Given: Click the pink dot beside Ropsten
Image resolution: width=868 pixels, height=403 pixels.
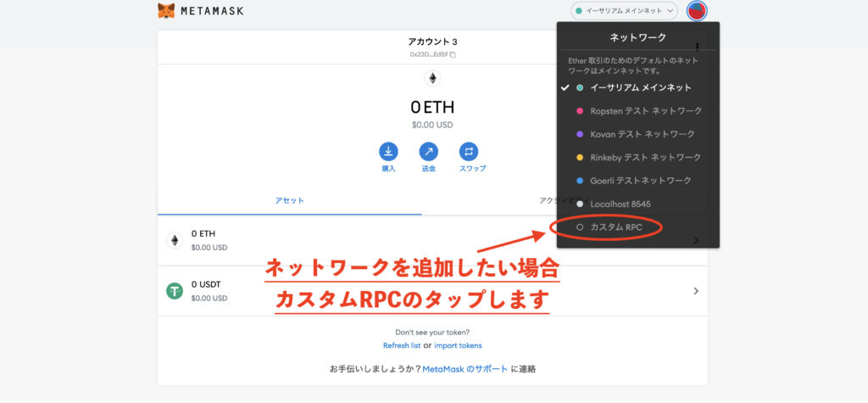Looking at the screenshot, I should pyautogui.click(x=580, y=111).
